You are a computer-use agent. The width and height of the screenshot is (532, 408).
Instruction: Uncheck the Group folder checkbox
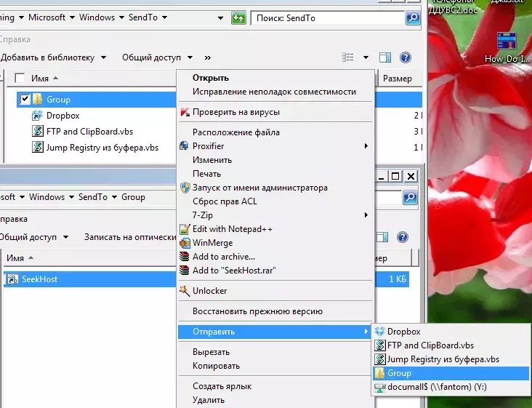pos(25,99)
